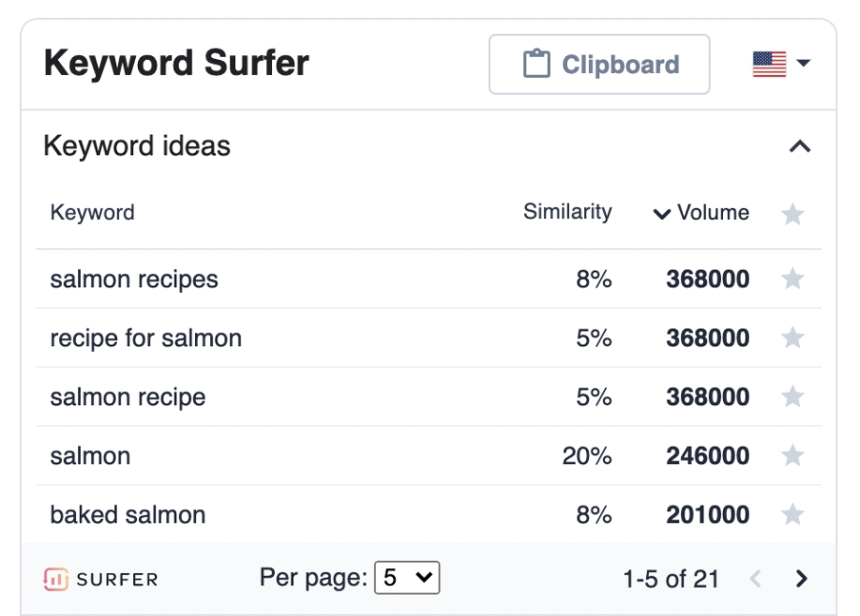Click the star icon in table header
This screenshot has height=616, width=860.
(x=792, y=214)
